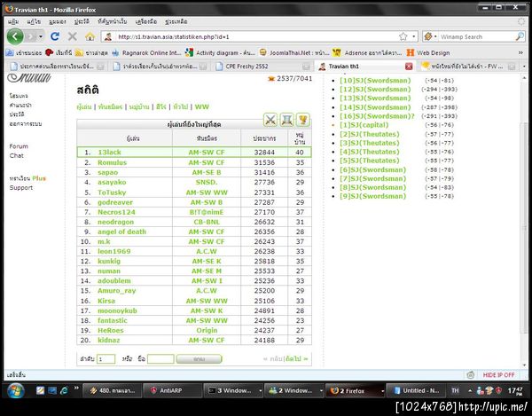Go back with the green back arrow
The image size is (532, 416).
(15, 36)
